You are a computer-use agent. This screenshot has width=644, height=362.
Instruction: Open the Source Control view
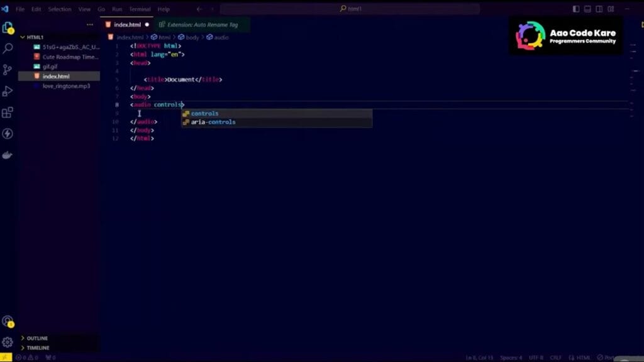click(x=8, y=70)
